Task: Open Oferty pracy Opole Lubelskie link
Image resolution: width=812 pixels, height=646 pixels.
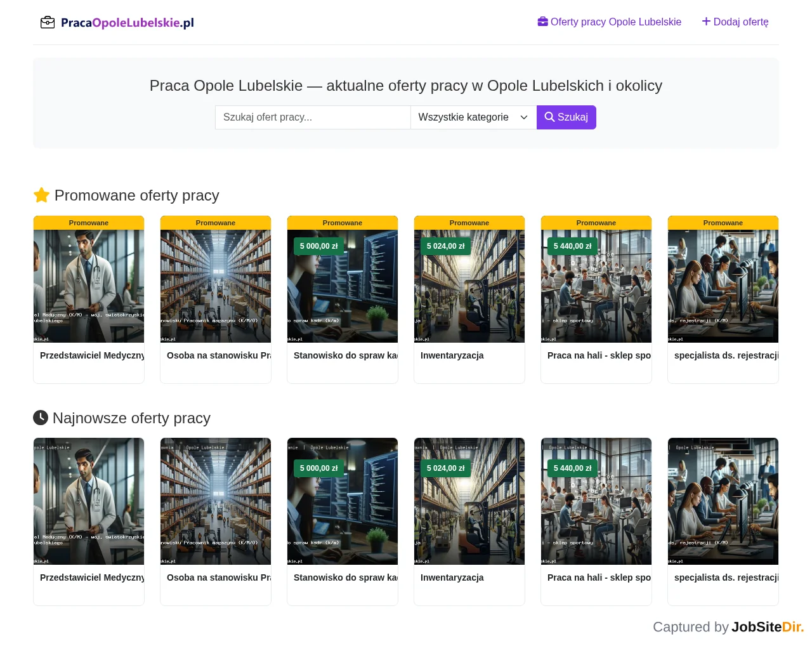Action: [x=609, y=22]
